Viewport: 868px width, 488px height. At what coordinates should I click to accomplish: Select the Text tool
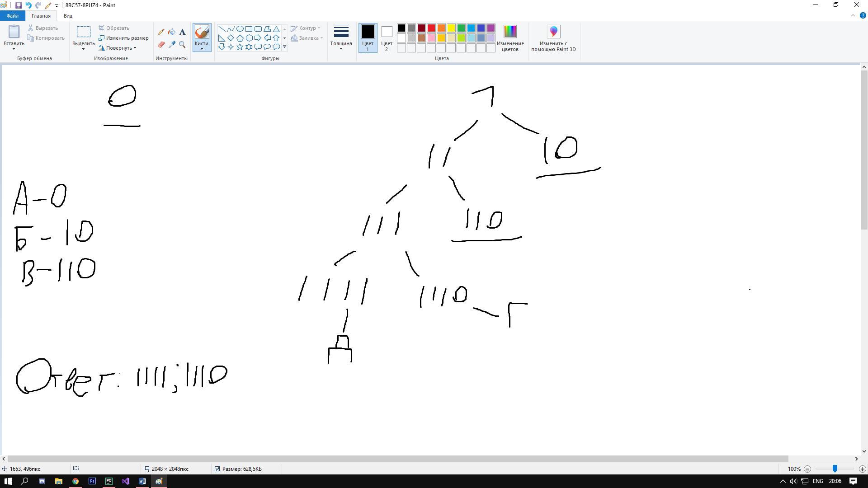coord(182,32)
